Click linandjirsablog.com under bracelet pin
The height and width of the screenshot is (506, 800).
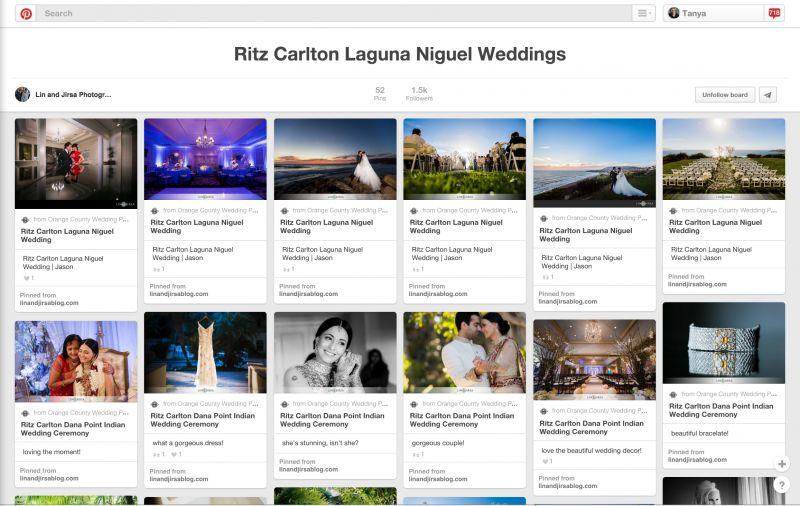697,460
